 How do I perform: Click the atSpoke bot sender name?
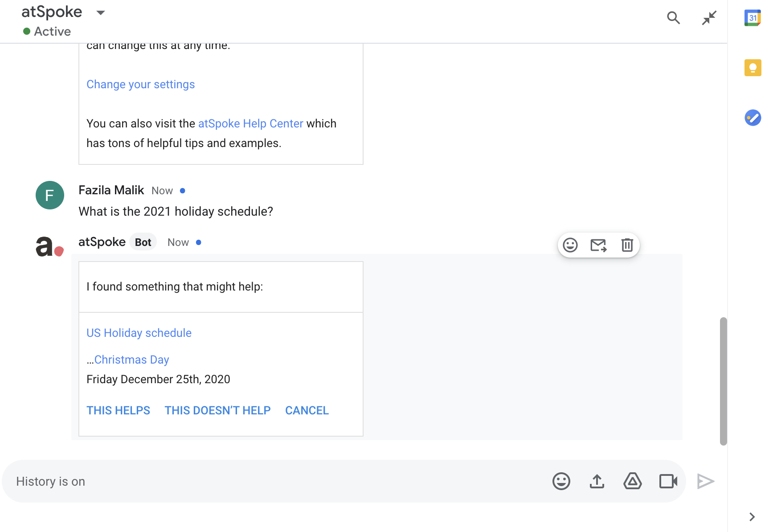point(102,242)
